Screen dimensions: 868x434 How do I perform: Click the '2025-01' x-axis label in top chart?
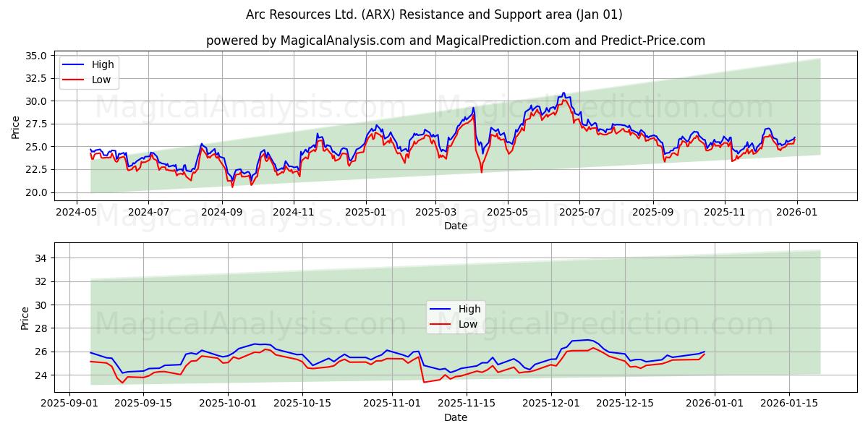click(366, 213)
